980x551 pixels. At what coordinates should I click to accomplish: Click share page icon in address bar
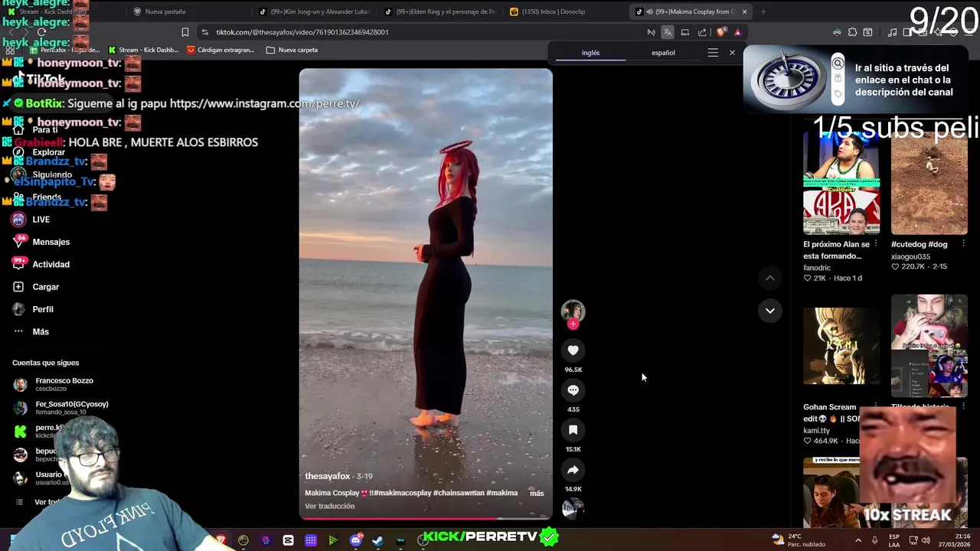[702, 32]
